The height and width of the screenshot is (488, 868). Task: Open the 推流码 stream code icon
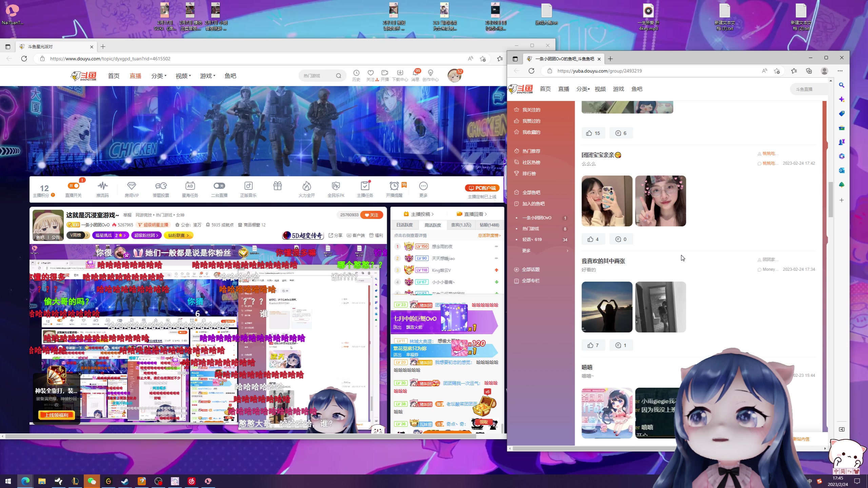[x=102, y=186]
